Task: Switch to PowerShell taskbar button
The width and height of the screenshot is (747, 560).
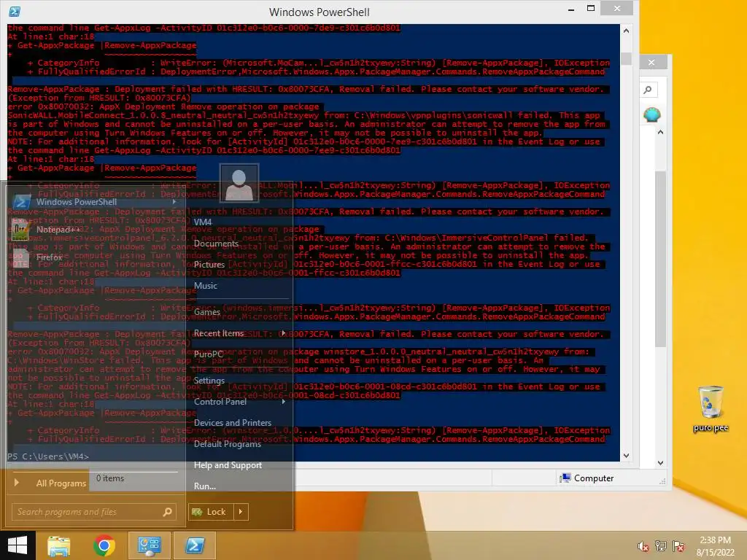Action: coord(194,545)
